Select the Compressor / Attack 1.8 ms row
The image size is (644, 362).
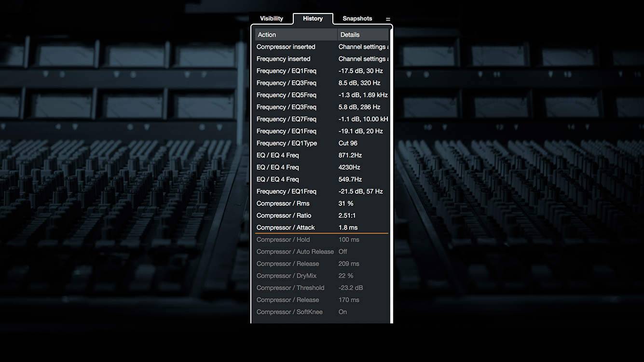pos(322,228)
